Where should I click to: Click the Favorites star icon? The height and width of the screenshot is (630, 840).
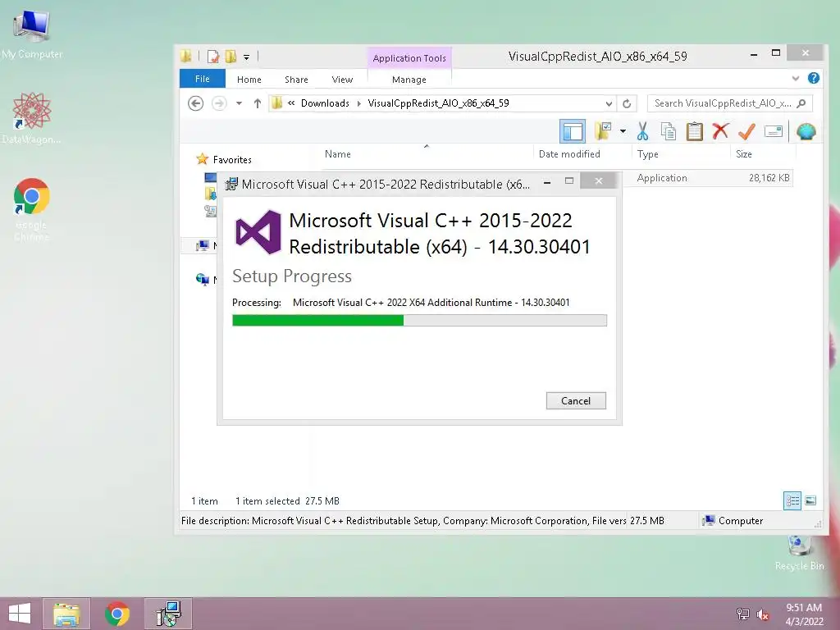click(202, 159)
